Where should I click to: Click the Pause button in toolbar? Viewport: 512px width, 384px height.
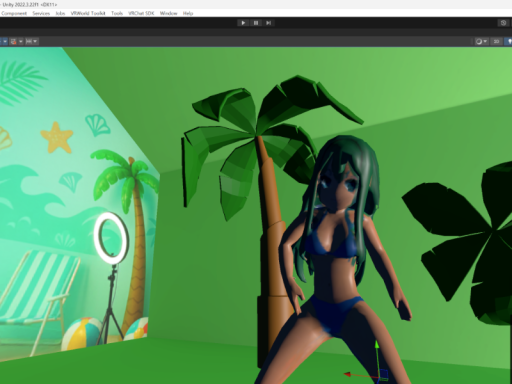pos(256,23)
